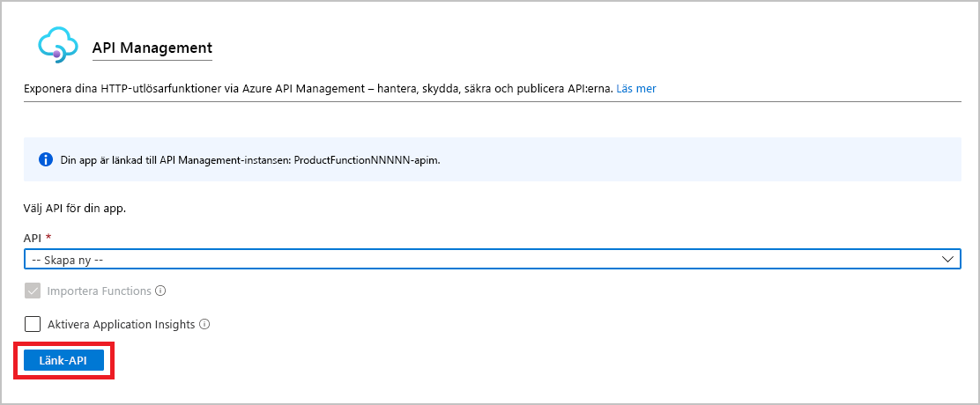Image resolution: width=980 pixels, height=405 pixels.
Task: Click the info icon beside Importera Functions
Action: coord(160,291)
